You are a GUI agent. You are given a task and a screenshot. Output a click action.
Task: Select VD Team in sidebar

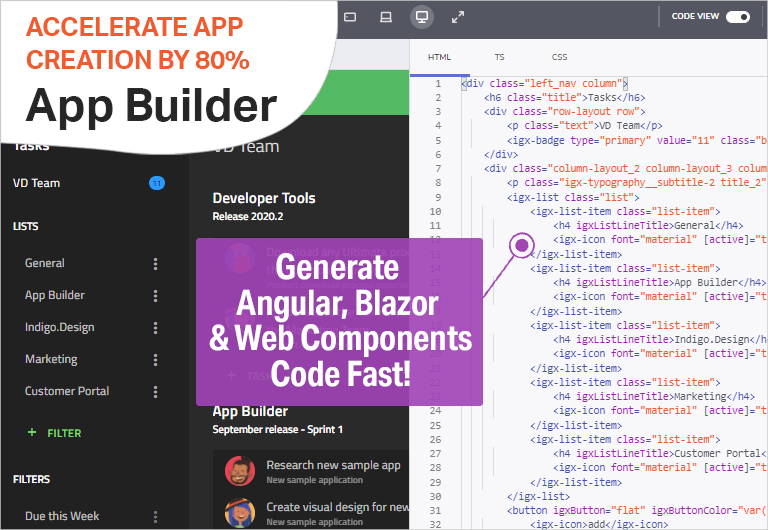37,183
